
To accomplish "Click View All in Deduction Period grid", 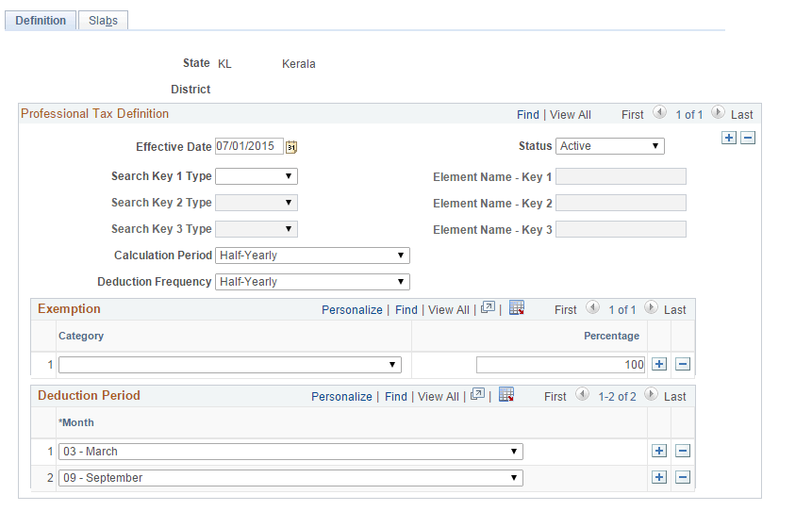I will click(x=439, y=397).
